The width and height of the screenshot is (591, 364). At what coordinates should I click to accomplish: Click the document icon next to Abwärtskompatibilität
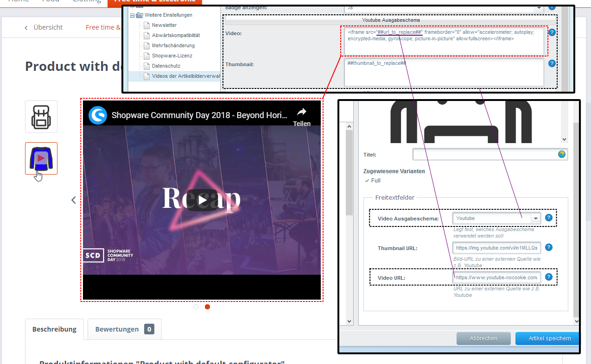click(146, 35)
